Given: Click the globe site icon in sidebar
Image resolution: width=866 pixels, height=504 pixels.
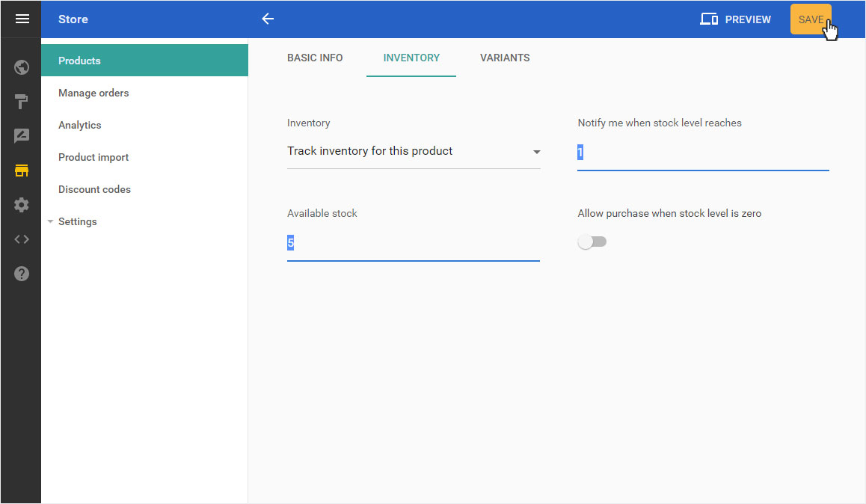Looking at the screenshot, I should (x=22, y=67).
